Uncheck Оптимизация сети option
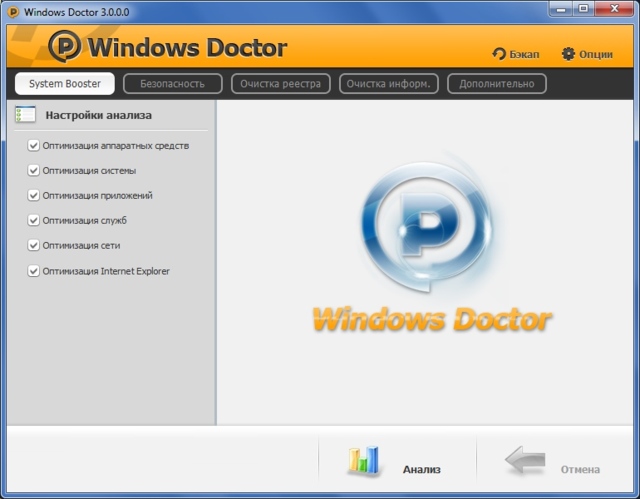 pyautogui.click(x=34, y=246)
